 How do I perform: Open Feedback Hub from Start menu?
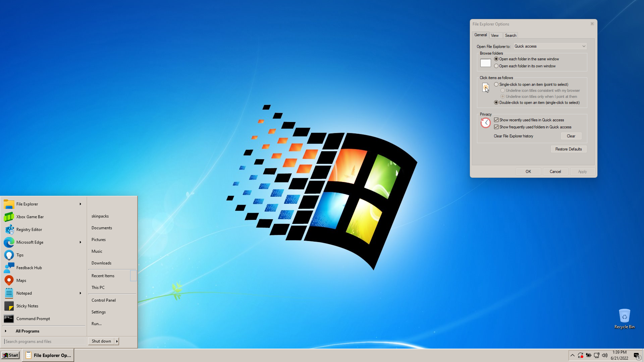[29, 268]
